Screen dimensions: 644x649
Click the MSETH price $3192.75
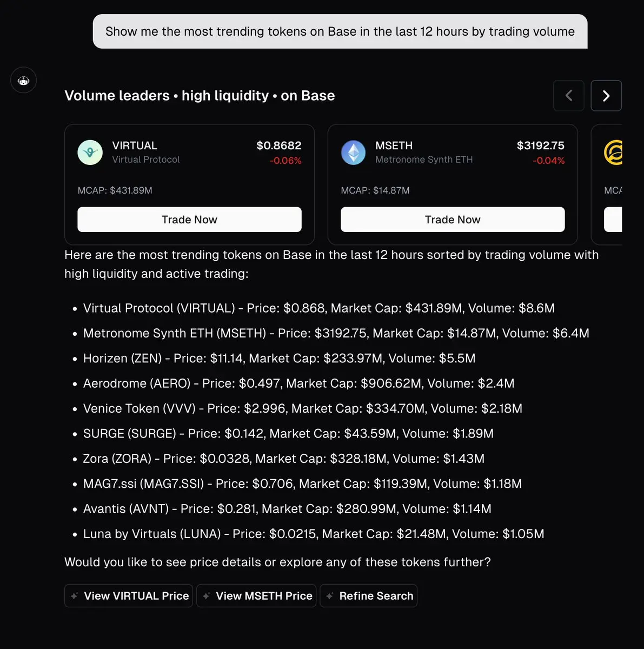540,145
